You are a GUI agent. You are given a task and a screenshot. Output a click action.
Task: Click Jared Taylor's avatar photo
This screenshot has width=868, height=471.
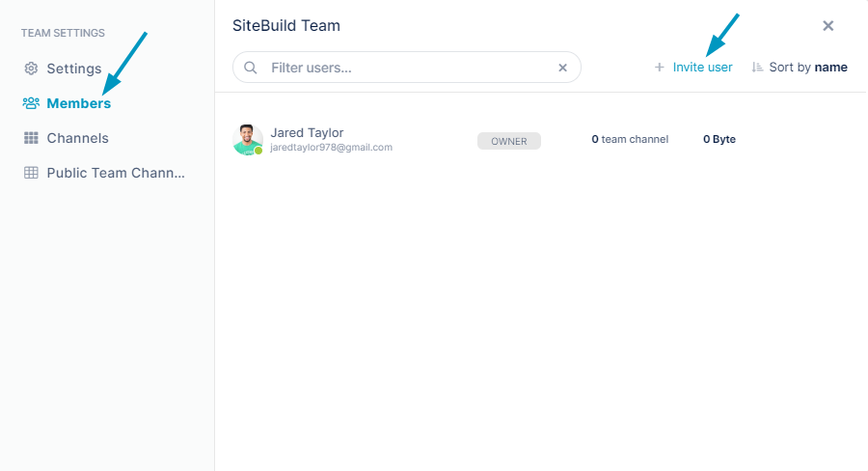coord(248,140)
